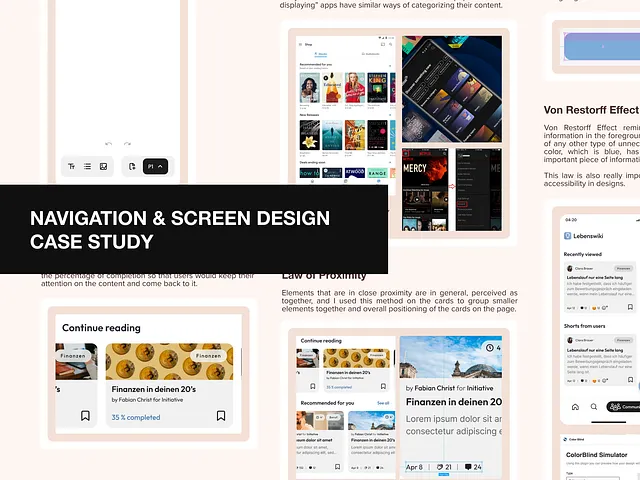Click the text format (Tt) toolbar icon
The height and width of the screenshot is (480, 640).
(72, 166)
